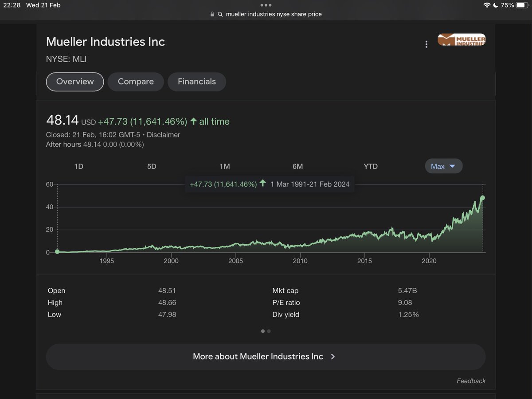This screenshot has width=532, height=399.
Task: Tap the Low value 47.98
Action: pos(167,315)
